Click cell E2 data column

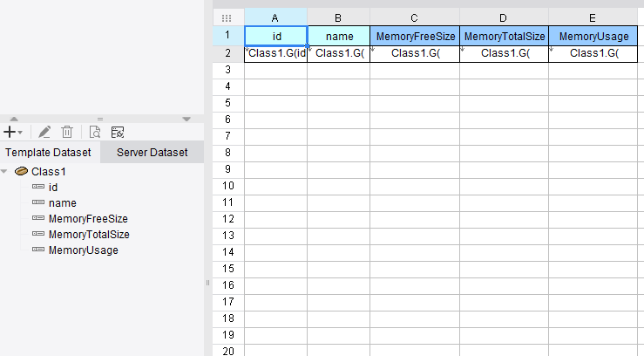(593, 54)
